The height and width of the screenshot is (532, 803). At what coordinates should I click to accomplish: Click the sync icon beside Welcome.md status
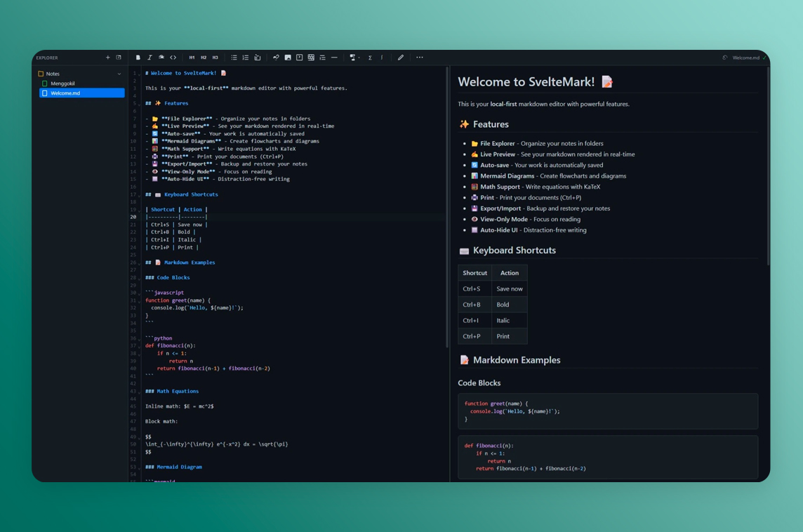(725, 58)
